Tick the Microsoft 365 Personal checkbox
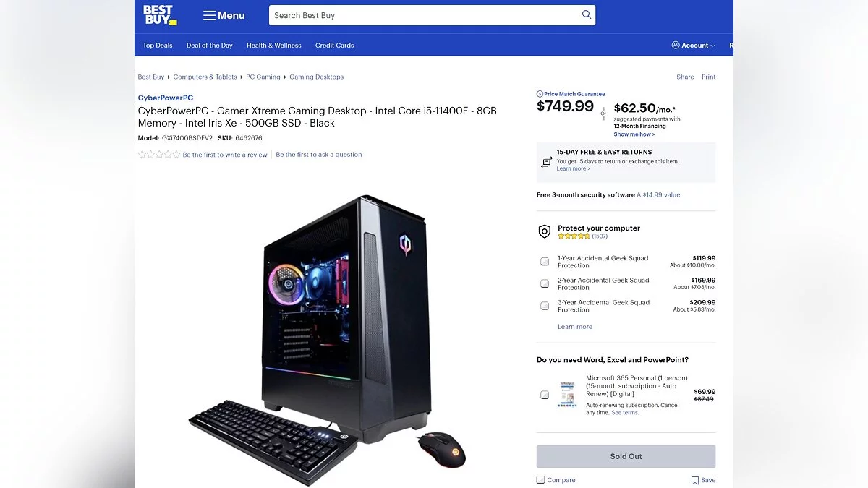The width and height of the screenshot is (868, 488). pos(545,395)
